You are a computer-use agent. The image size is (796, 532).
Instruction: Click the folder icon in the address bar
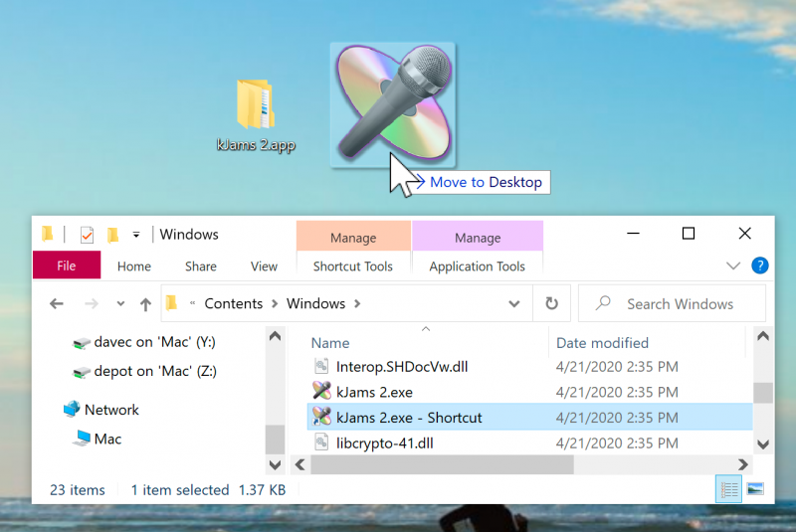pyautogui.click(x=171, y=302)
